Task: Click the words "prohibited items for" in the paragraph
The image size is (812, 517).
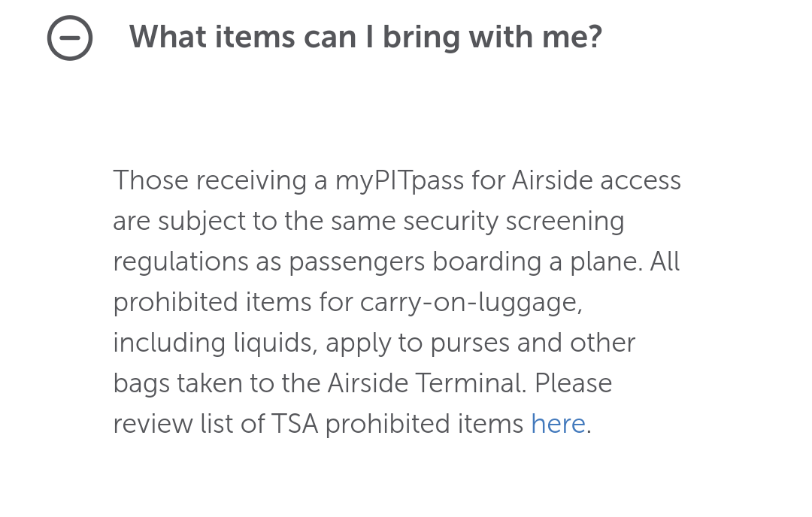Action: tap(233, 302)
